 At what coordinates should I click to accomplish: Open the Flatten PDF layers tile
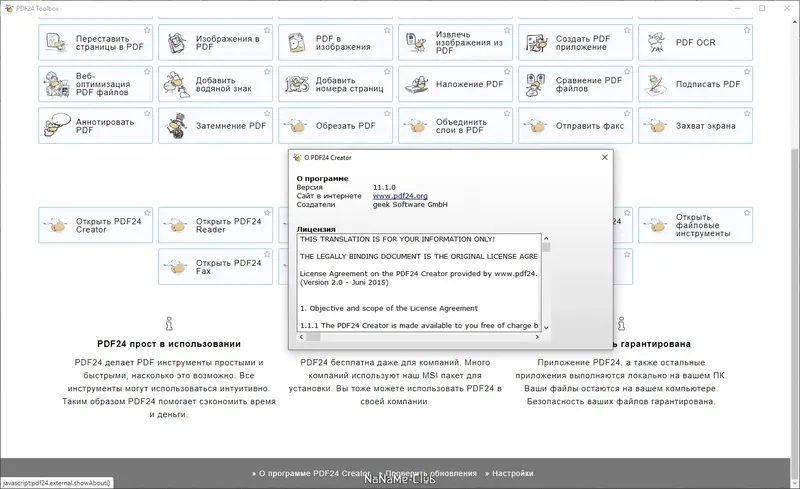coord(455,126)
